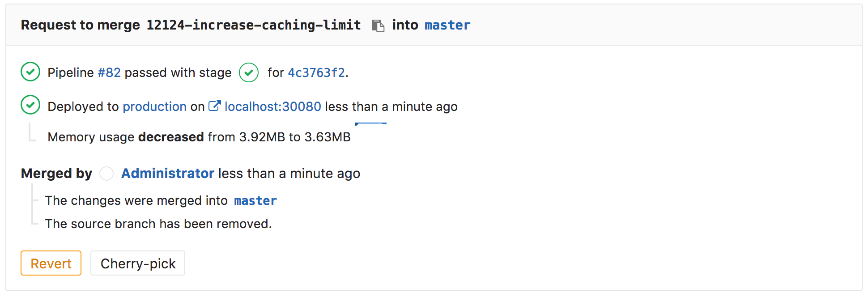Viewport: 868px width, 297px height.
Task: Click the deployment timestamp text
Action: 391,106
